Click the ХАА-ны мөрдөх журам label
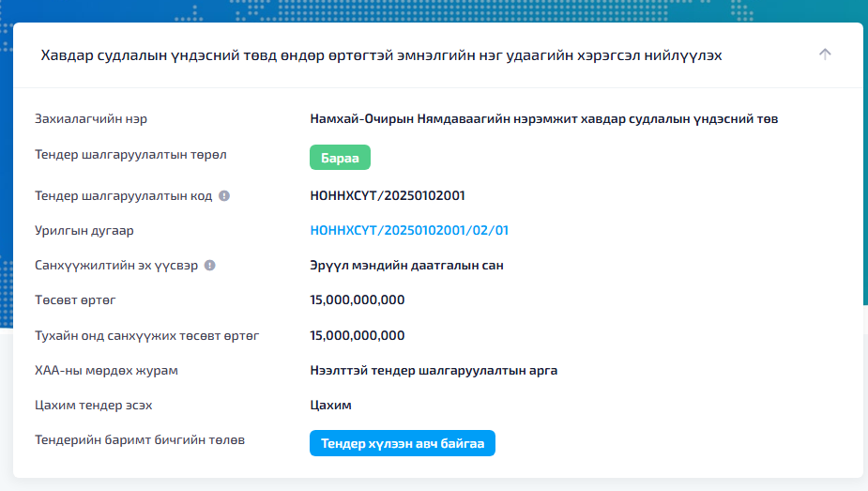868x491 pixels. [x=106, y=370]
